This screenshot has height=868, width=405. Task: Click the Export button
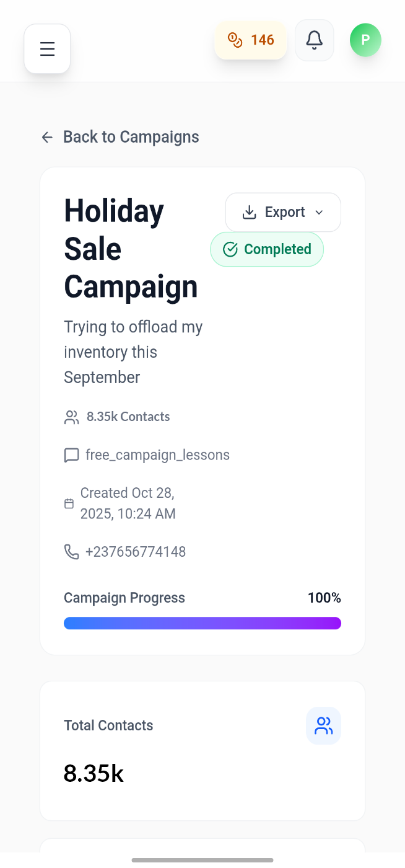(283, 212)
